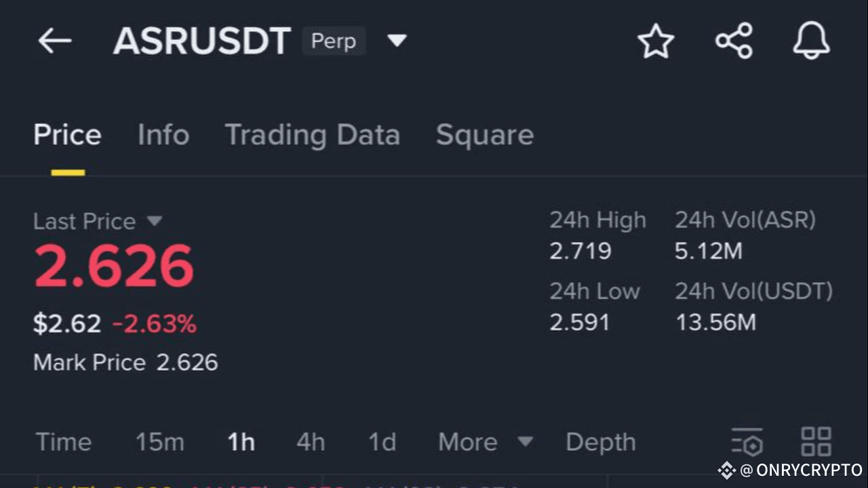This screenshot has width=868, height=488.
Task: Select the 4h chart interval
Action: (x=311, y=442)
